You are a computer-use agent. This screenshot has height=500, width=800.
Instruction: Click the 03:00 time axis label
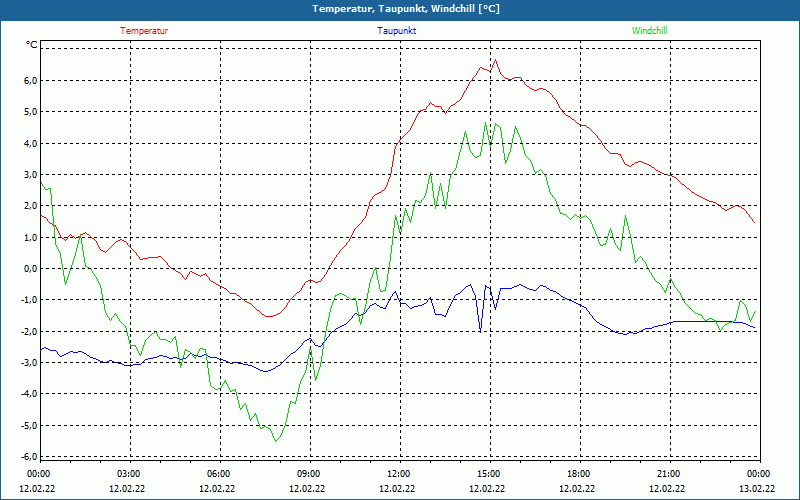pyautogui.click(x=128, y=474)
